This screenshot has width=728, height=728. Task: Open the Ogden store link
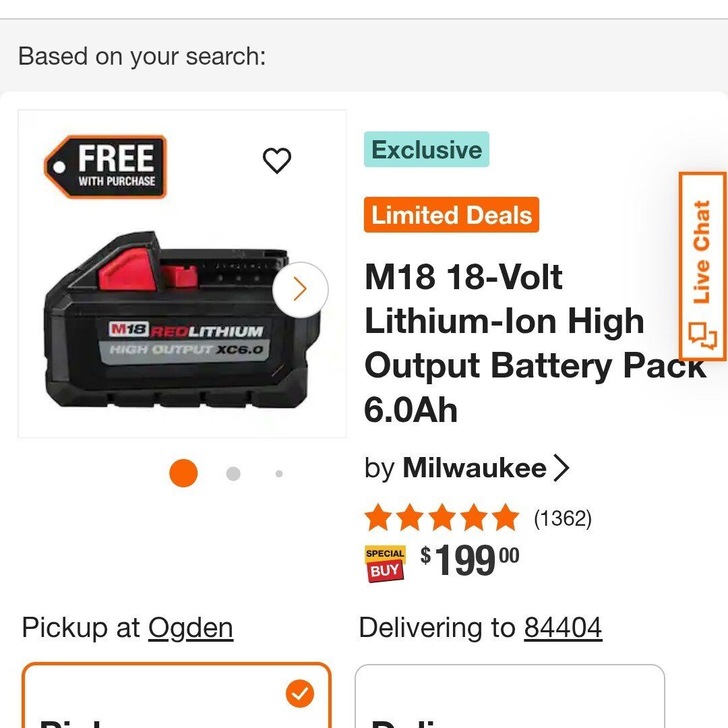point(190,627)
